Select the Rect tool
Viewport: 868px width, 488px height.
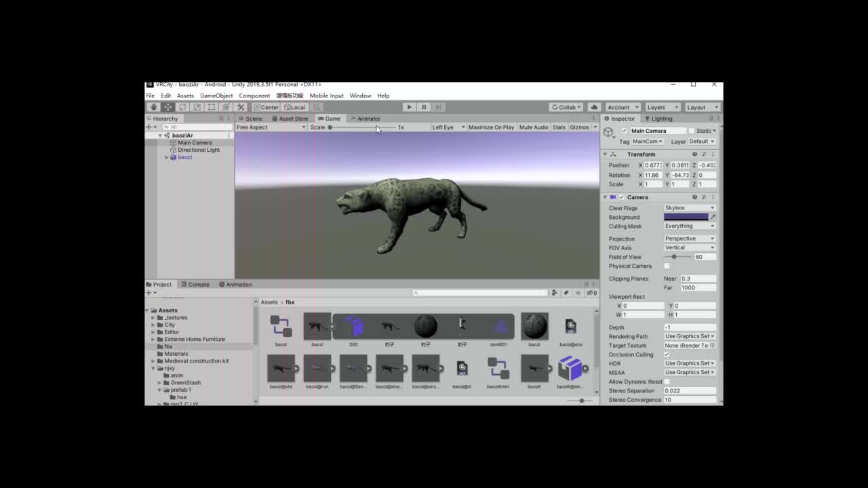[211, 107]
